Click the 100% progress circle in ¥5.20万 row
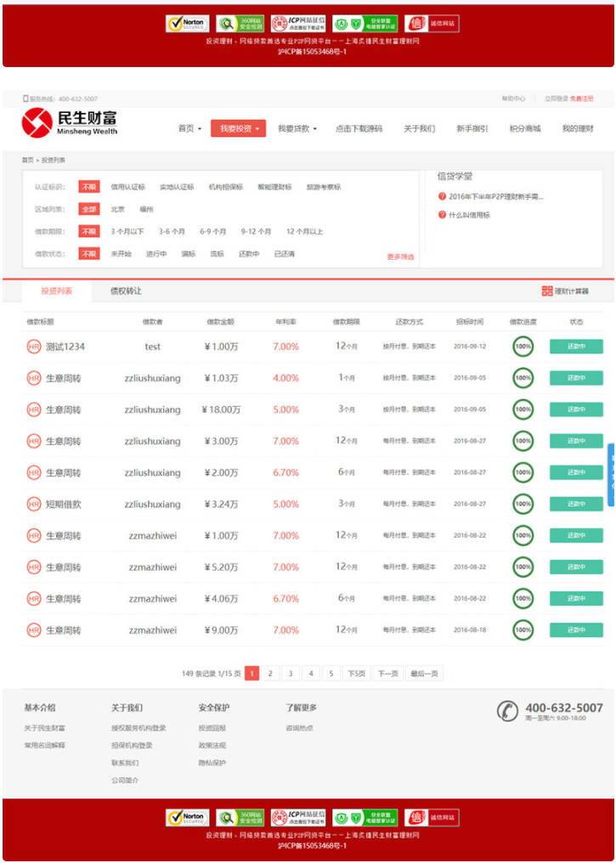 coord(523,567)
